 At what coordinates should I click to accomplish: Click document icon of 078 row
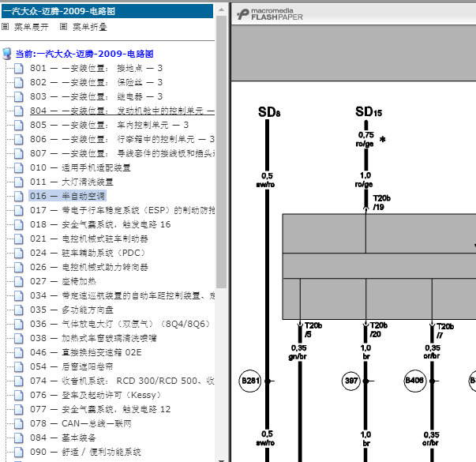(x=18, y=424)
